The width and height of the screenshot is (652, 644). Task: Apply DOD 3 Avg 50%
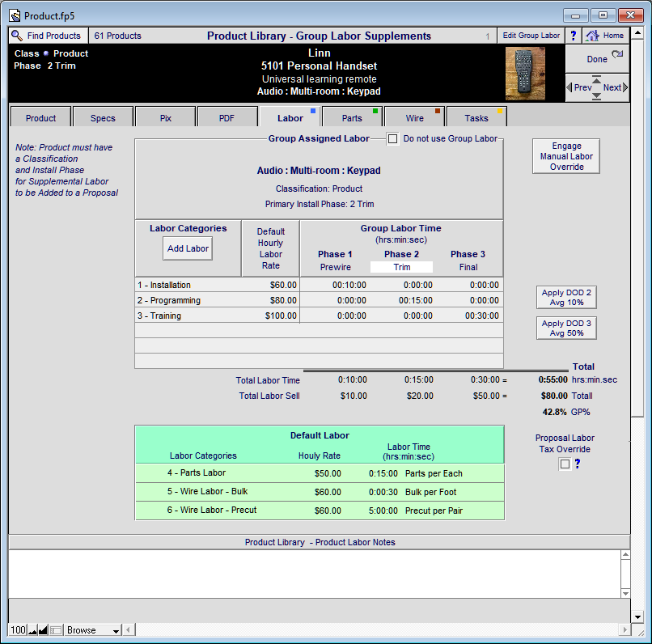(566, 328)
